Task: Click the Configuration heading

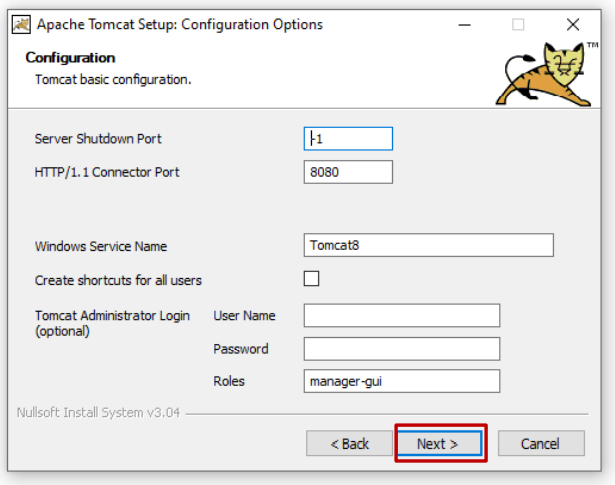Action: pos(70,58)
